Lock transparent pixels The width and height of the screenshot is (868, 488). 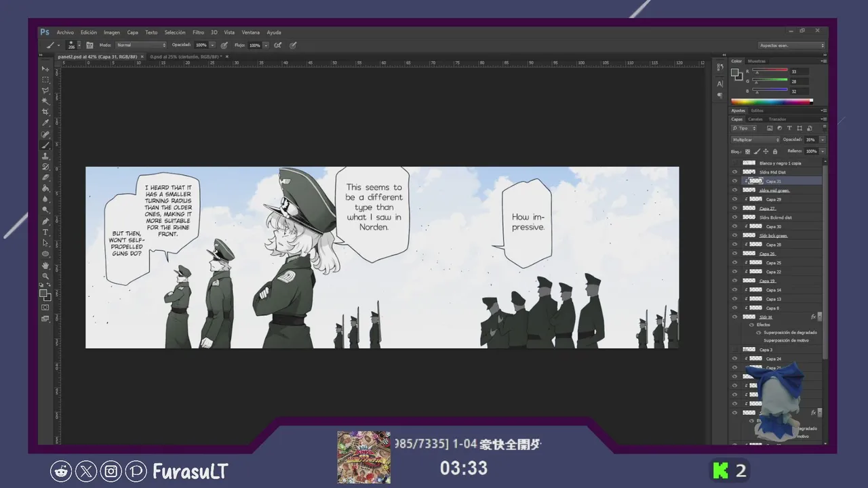(x=747, y=152)
